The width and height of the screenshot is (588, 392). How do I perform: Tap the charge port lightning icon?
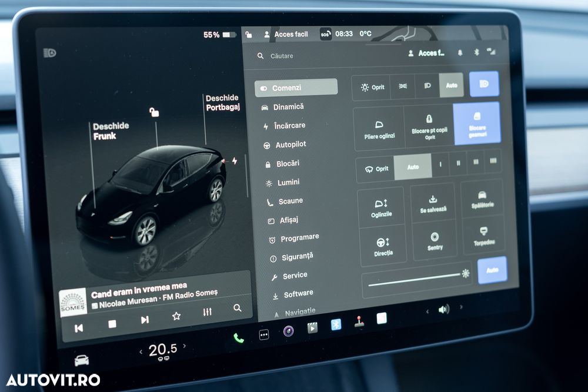click(235, 161)
